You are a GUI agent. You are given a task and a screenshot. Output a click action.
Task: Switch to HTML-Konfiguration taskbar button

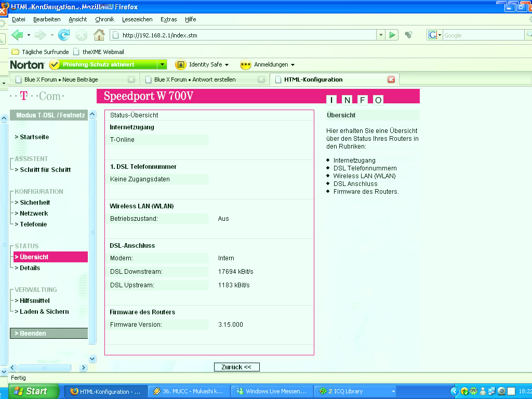106,392
